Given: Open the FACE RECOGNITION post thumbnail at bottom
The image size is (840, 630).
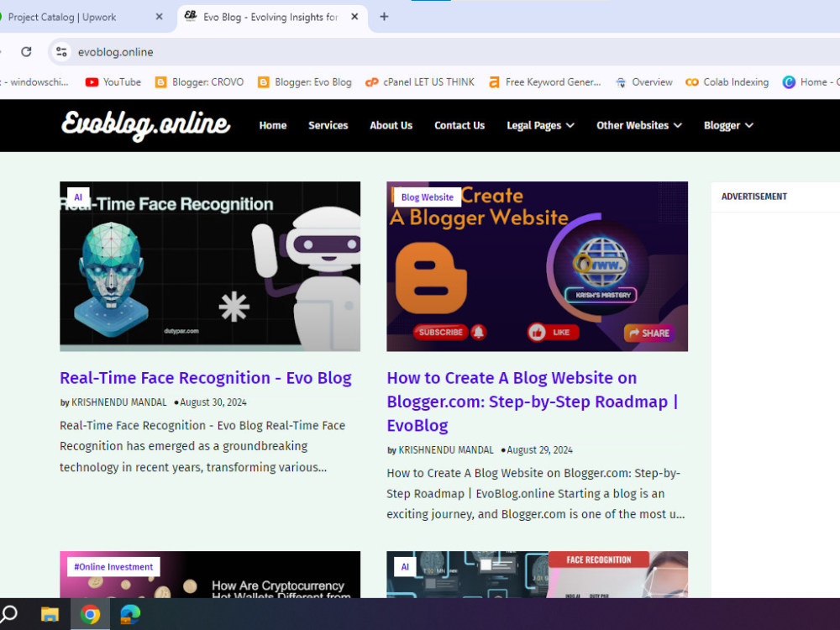Looking at the screenshot, I should click(537, 575).
